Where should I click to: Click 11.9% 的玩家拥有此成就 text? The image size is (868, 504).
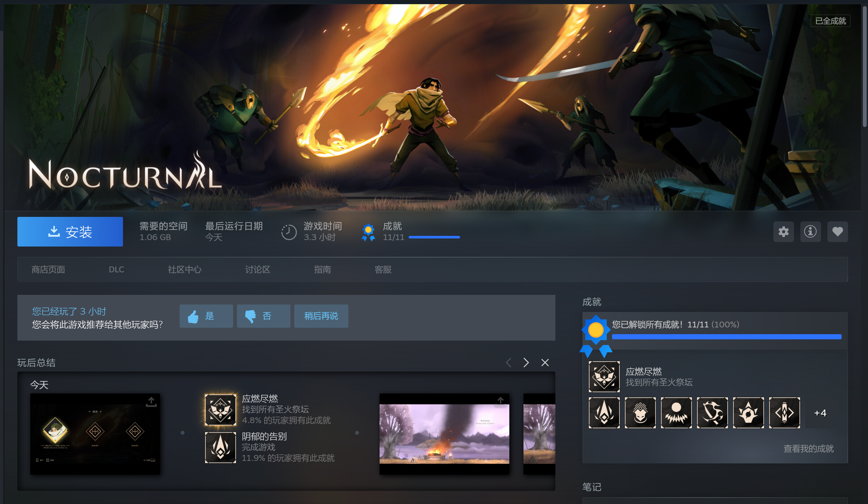tap(288, 458)
